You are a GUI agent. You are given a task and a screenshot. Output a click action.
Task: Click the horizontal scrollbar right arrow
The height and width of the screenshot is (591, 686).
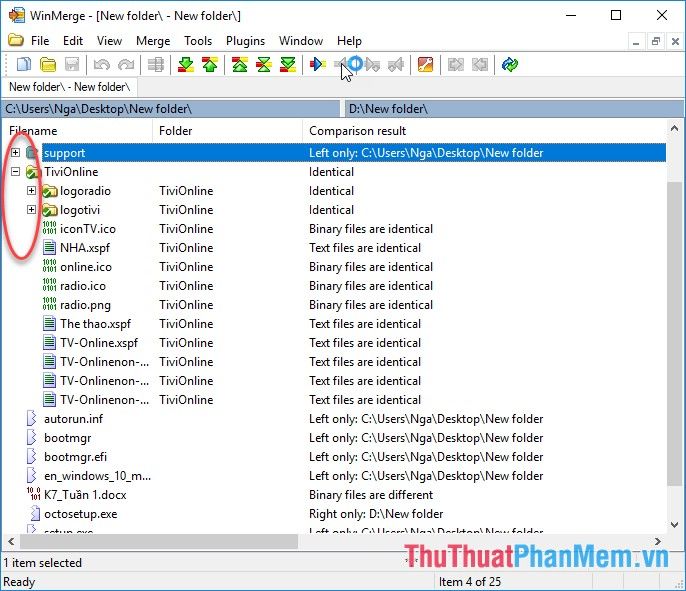pos(658,542)
